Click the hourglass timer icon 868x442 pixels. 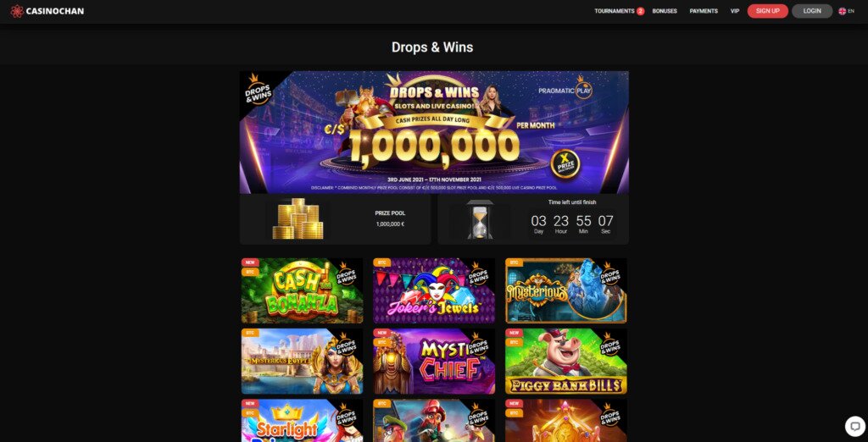coord(480,219)
